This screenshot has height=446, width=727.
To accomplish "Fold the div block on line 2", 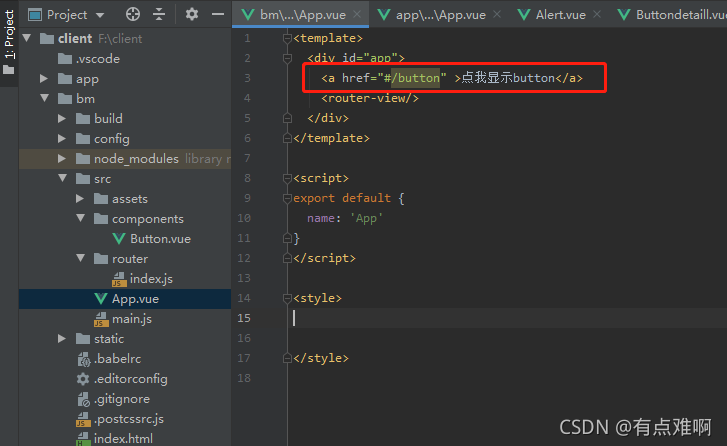I will (287, 58).
